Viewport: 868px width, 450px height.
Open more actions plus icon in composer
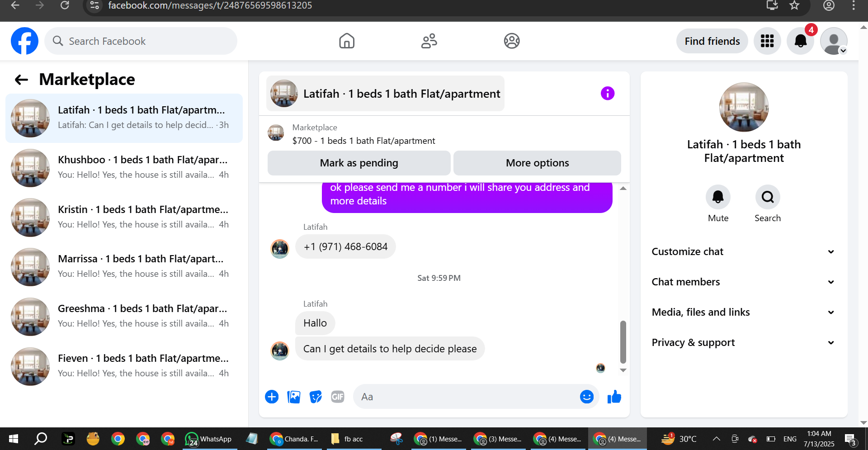pos(272,397)
